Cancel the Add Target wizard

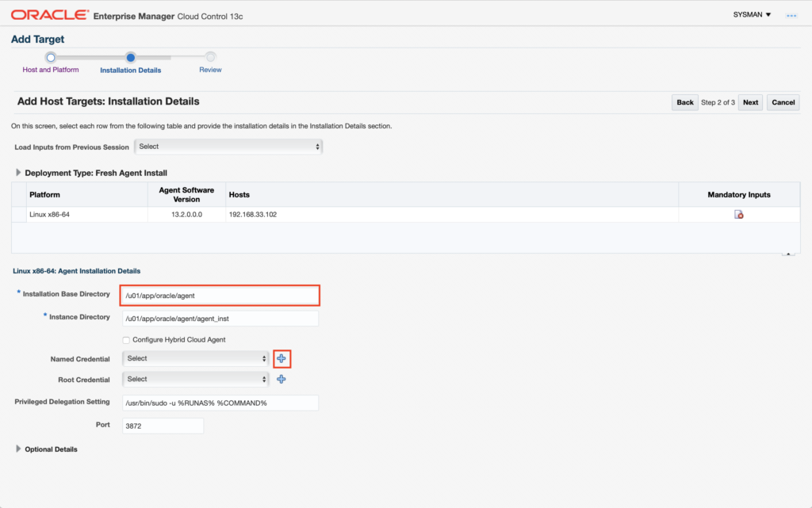[783, 102]
